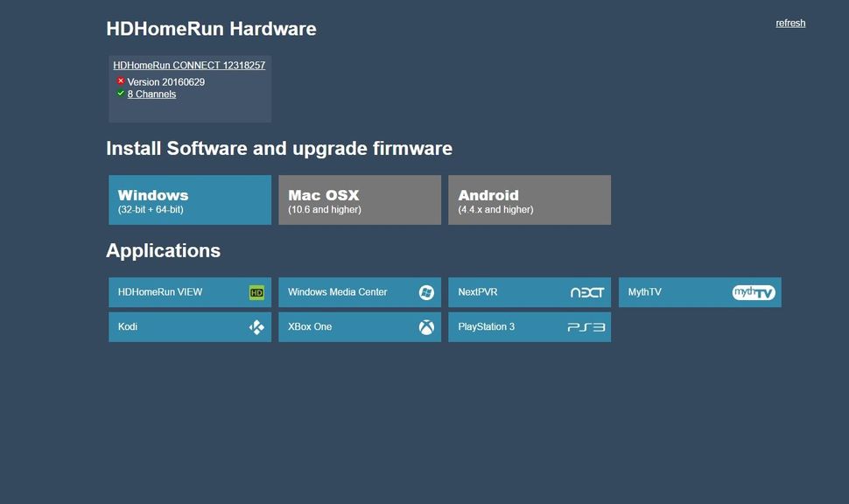
Task: Click the green checkmark channels icon
Action: [121, 94]
